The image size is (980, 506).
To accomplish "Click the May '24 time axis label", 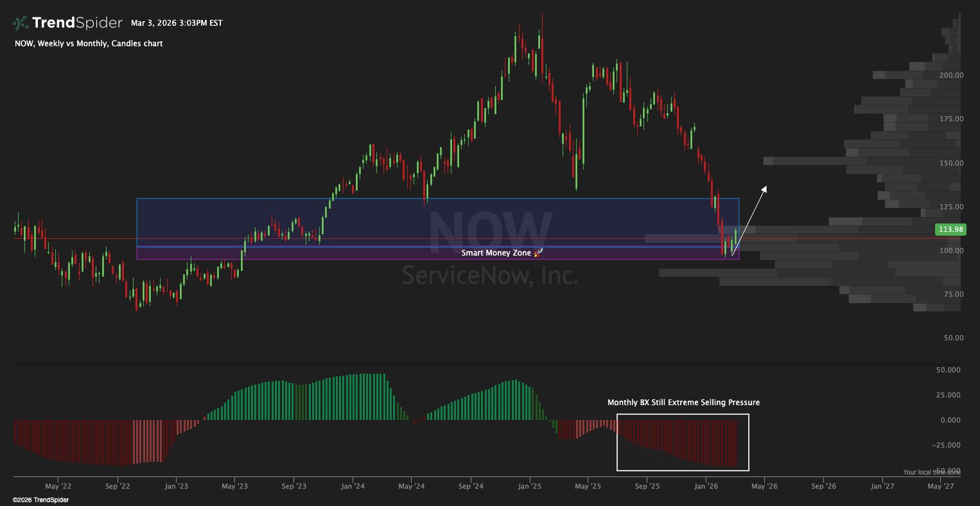I will click(x=412, y=486).
